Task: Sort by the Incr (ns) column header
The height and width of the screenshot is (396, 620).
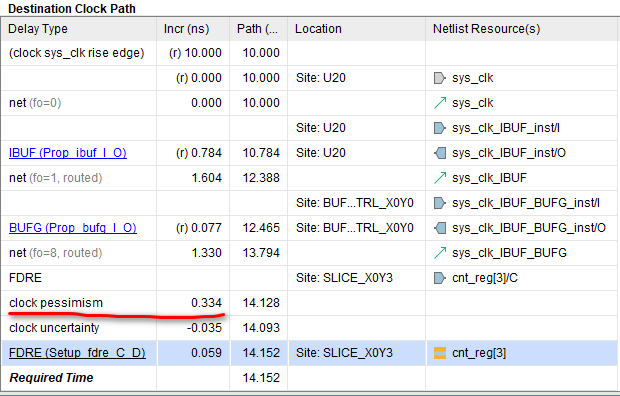Action: (193, 29)
